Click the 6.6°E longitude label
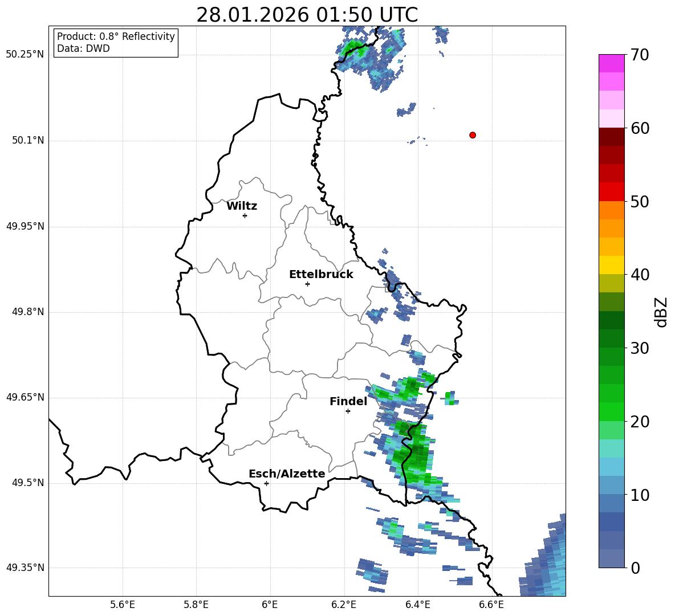Image resolution: width=675 pixels, height=616 pixels. pyautogui.click(x=491, y=605)
